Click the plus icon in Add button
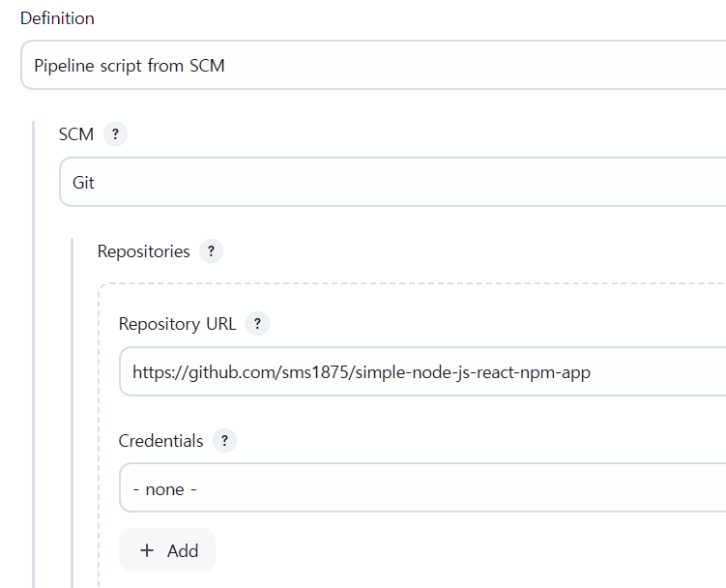Viewport: 726px width, 588px height. coord(147,550)
